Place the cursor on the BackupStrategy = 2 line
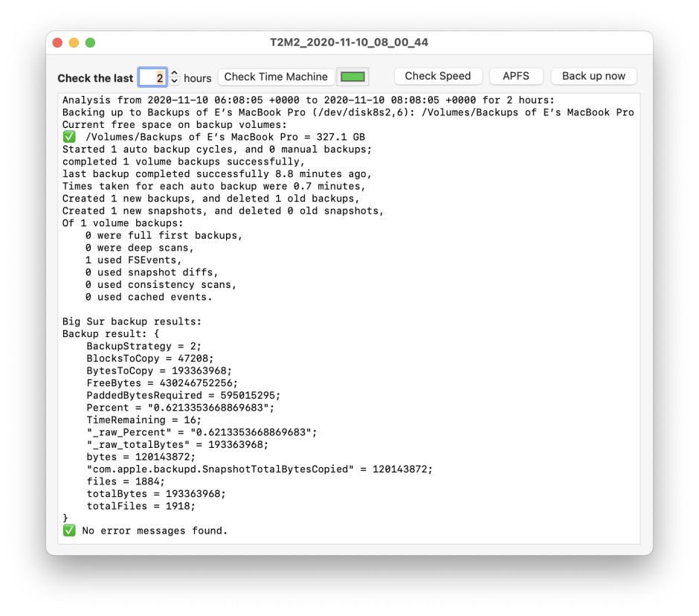699x616 pixels. tap(144, 346)
